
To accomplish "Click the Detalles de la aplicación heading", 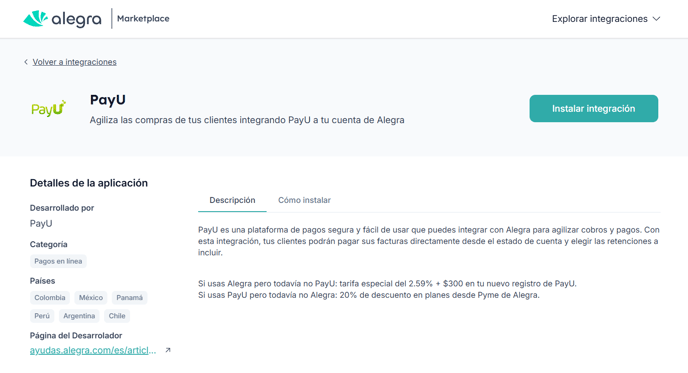I will click(89, 183).
